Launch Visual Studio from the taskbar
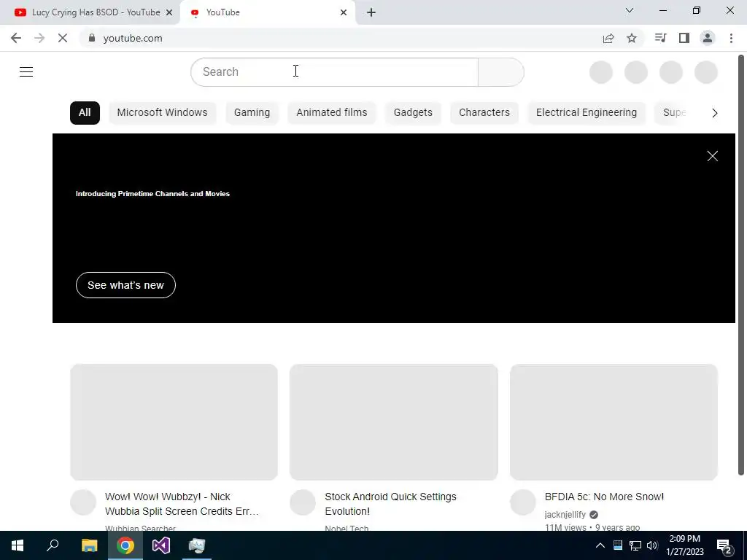 (x=161, y=545)
